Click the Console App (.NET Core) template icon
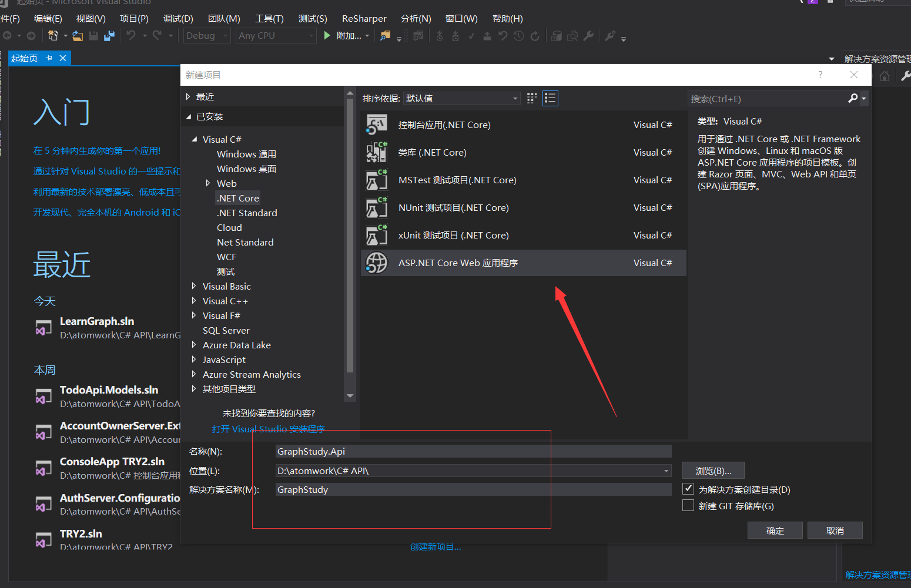Viewport: 911px width, 588px height. (x=376, y=125)
